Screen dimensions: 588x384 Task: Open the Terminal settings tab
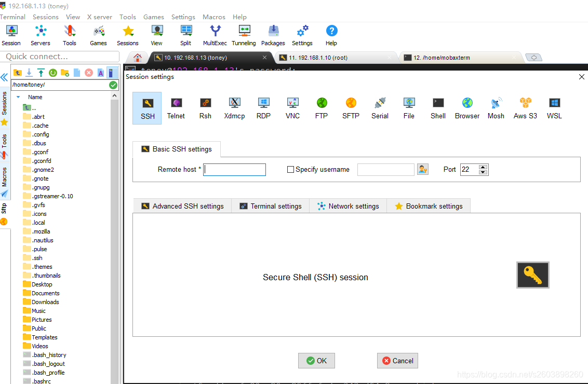click(x=271, y=206)
